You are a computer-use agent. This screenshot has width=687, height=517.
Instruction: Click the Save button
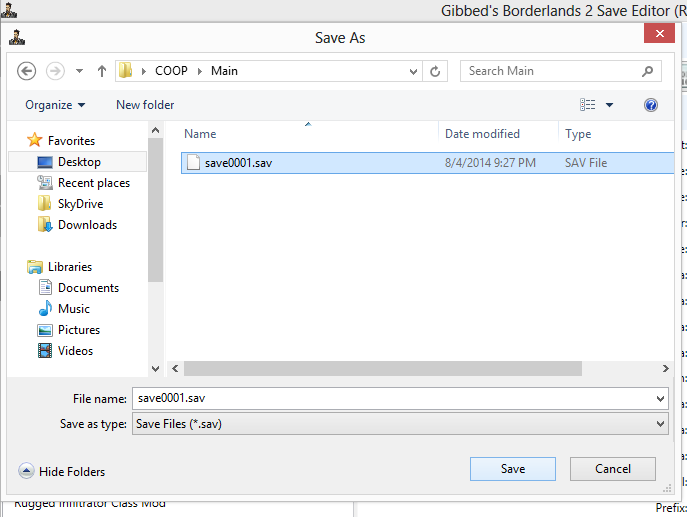coord(513,469)
